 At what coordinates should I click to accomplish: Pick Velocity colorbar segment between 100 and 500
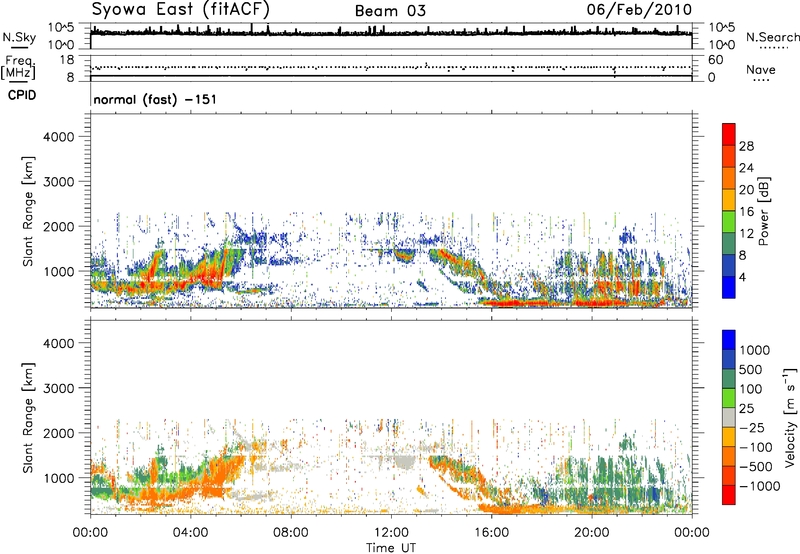[729, 379]
